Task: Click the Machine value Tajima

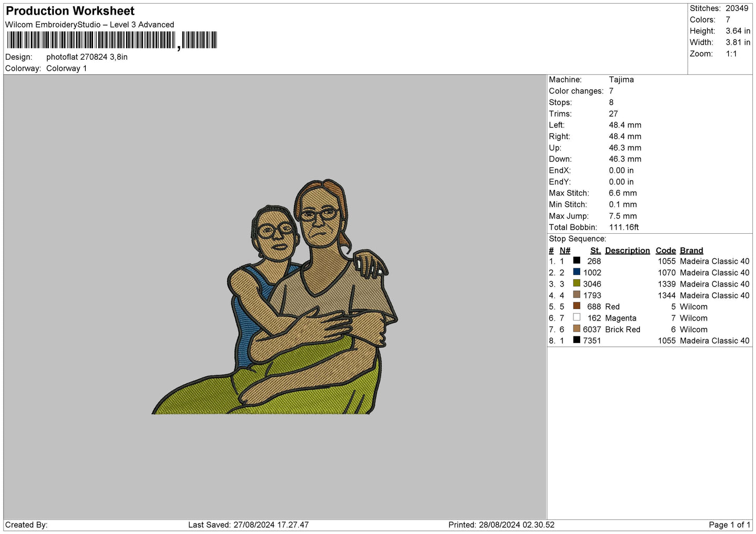Action: (621, 79)
